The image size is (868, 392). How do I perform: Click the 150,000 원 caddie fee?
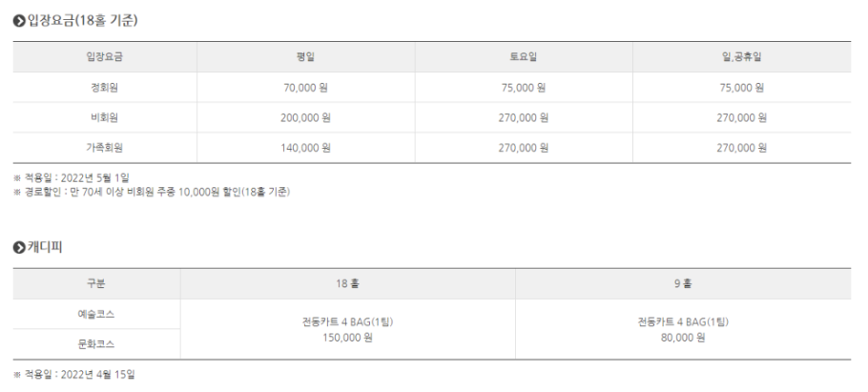click(347, 338)
